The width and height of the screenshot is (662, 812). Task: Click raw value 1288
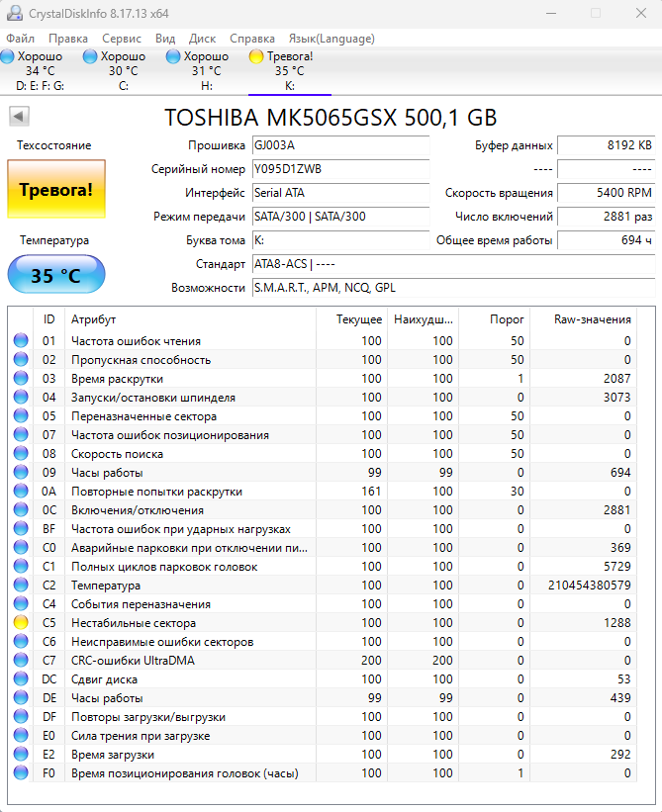(616, 622)
